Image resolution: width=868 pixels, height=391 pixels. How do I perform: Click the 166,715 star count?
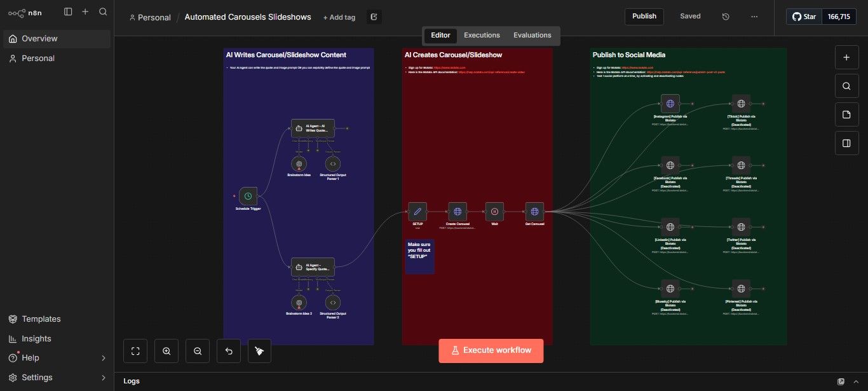pos(839,17)
